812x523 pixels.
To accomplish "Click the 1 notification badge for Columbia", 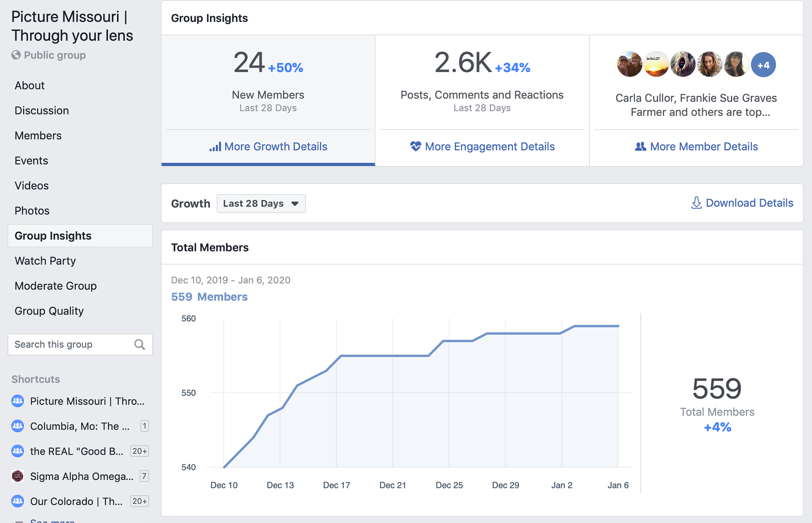I will (144, 426).
